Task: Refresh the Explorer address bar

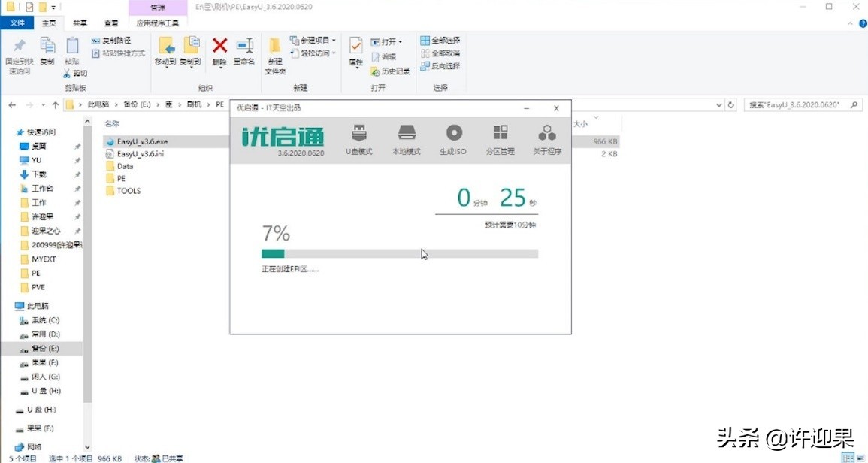Action: (x=731, y=104)
